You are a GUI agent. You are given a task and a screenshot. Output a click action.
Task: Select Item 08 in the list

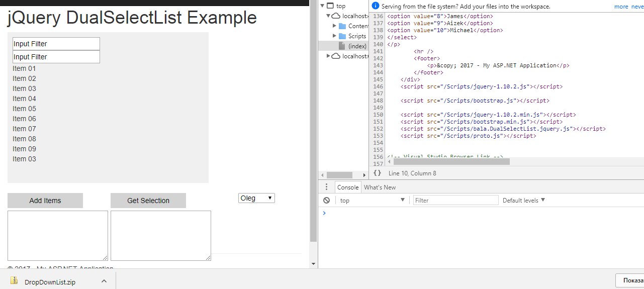point(24,139)
